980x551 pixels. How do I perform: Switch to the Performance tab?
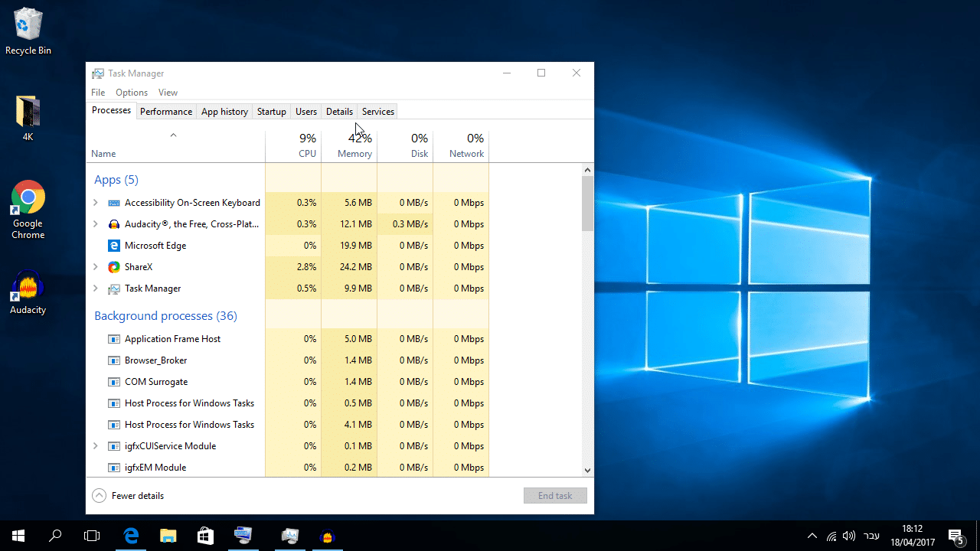click(x=165, y=112)
